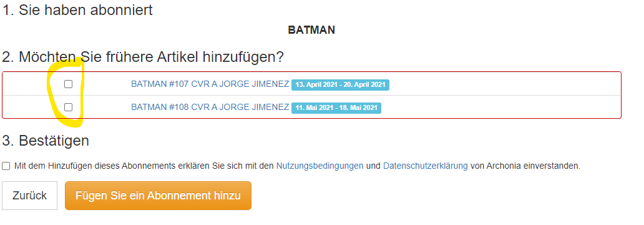Click the heading 1. Sie haben abonniert
This screenshot has width=644, height=225.
click(77, 10)
